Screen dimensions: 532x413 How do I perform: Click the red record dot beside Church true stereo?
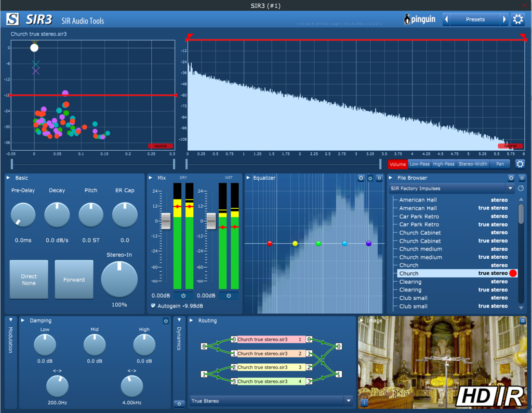point(513,273)
